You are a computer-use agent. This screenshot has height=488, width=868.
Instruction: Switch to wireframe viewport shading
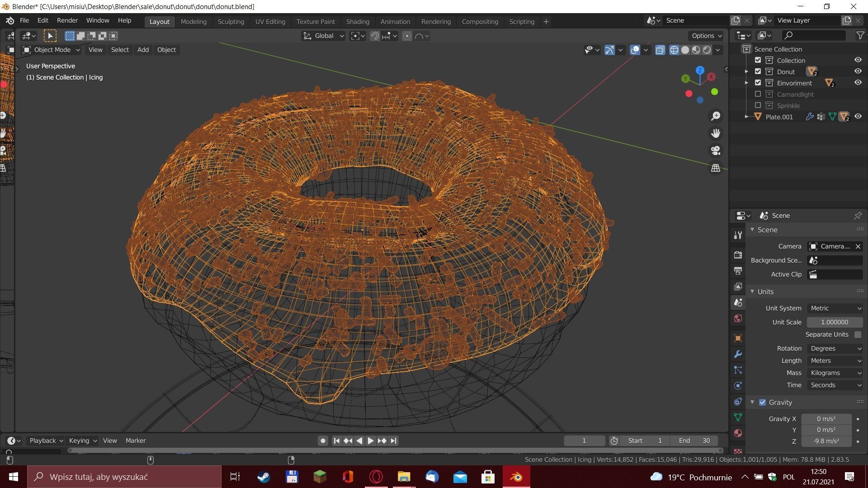674,50
